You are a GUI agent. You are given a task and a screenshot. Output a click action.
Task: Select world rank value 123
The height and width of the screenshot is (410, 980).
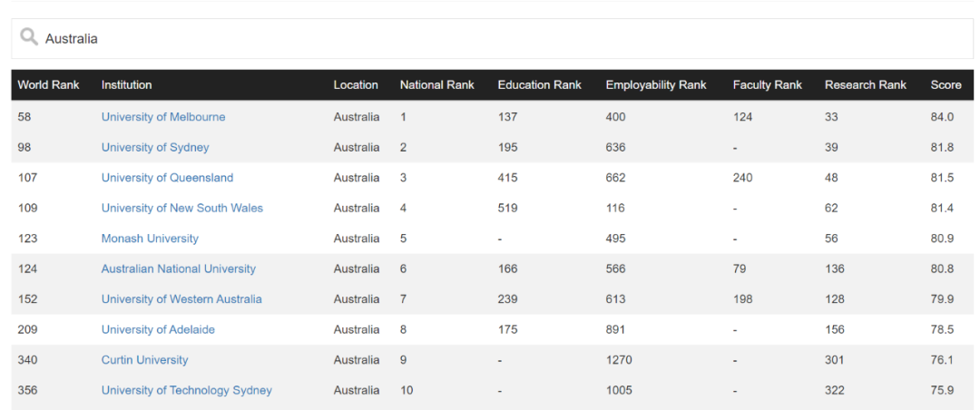(27, 239)
